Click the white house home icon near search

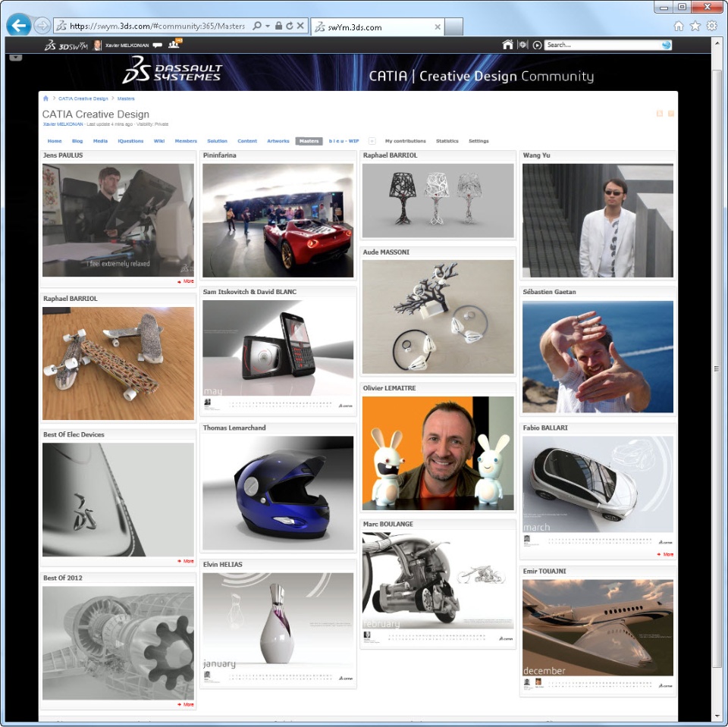507,45
